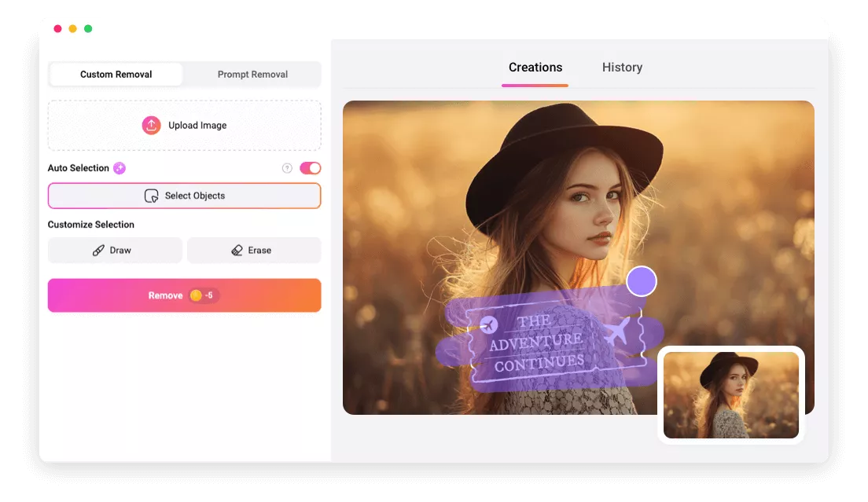
Task: Click the AI sparkle badge beside Auto Selection
Action: pos(119,167)
